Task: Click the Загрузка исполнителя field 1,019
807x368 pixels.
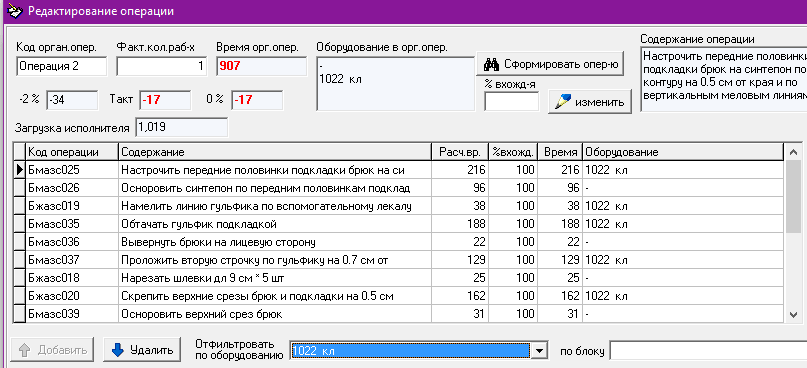Action: (181, 128)
